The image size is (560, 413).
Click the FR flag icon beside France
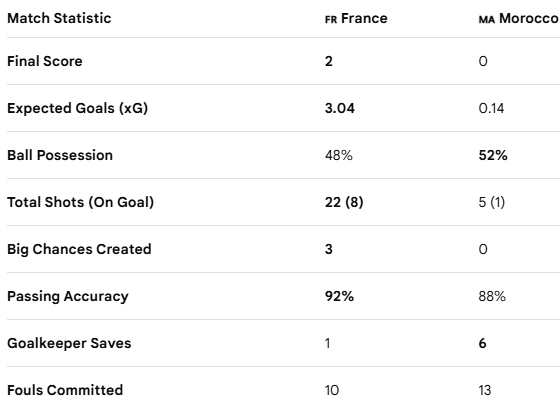pos(331,19)
